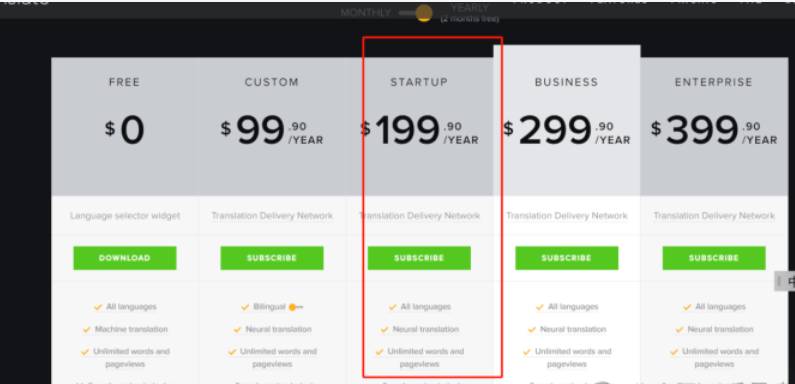This screenshot has height=384, width=795.
Task: Click checkmark icon beside Free plan All languages
Action: [x=98, y=307]
